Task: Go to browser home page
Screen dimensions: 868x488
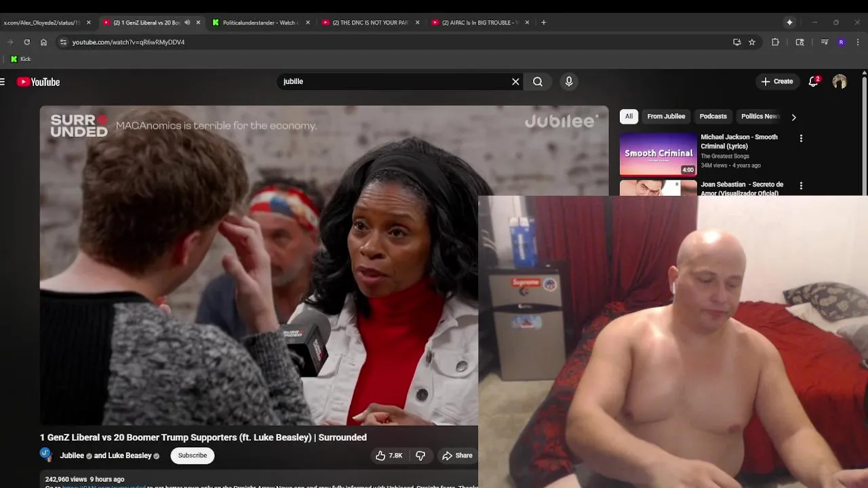Action: [x=43, y=42]
